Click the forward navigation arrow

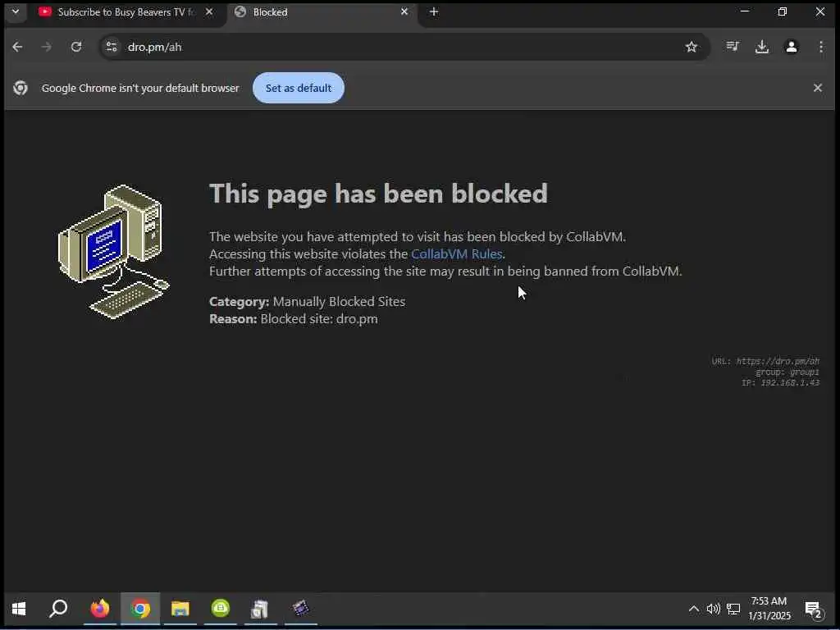47,47
